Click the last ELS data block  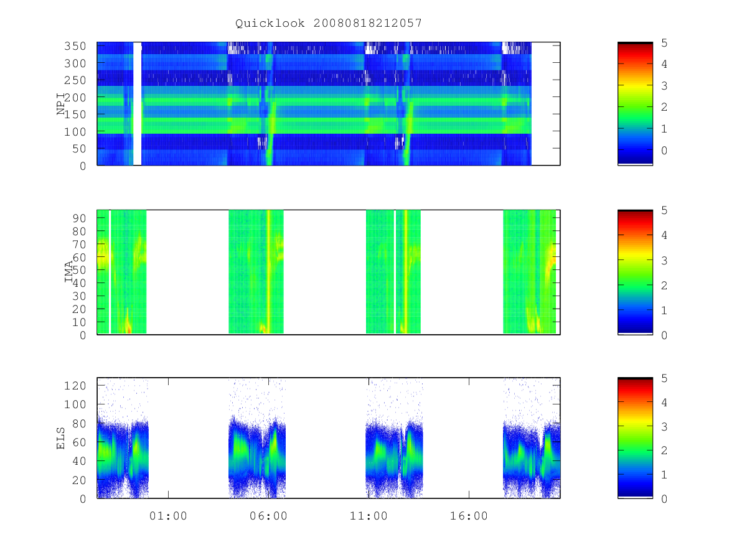pos(532,437)
